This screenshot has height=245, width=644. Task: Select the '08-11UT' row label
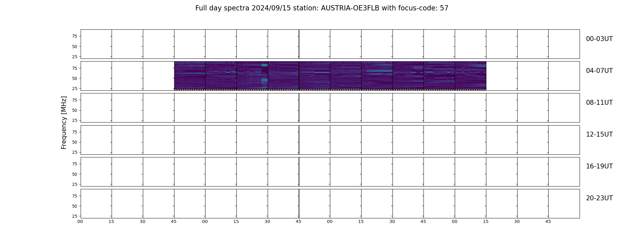(x=599, y=103)
